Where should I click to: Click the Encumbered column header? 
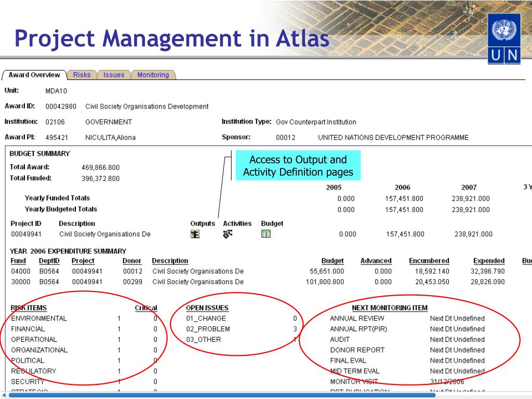[429, 261]
